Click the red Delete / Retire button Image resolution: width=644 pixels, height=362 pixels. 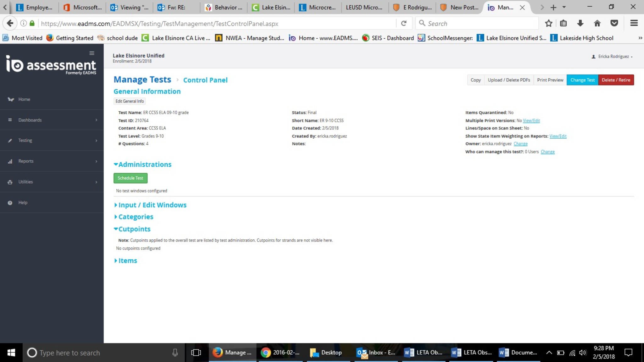(x=616, y=80)
